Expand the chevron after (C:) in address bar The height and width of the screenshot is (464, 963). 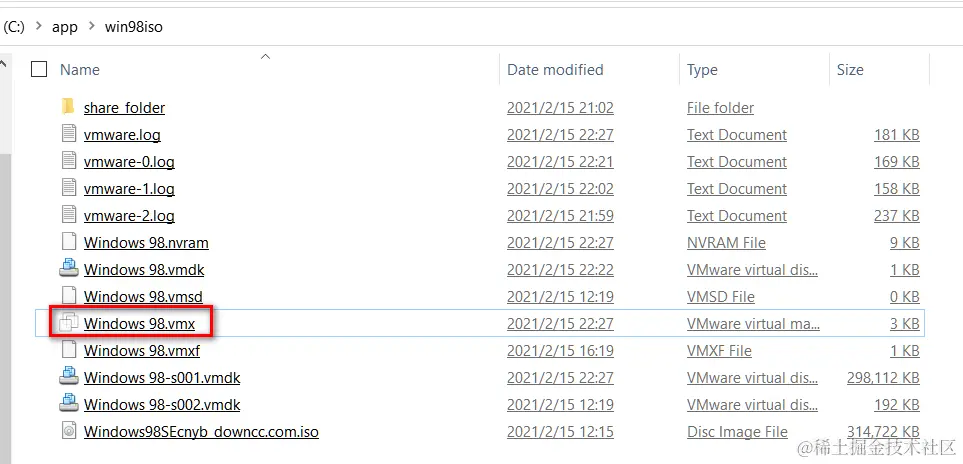(38, 26)
